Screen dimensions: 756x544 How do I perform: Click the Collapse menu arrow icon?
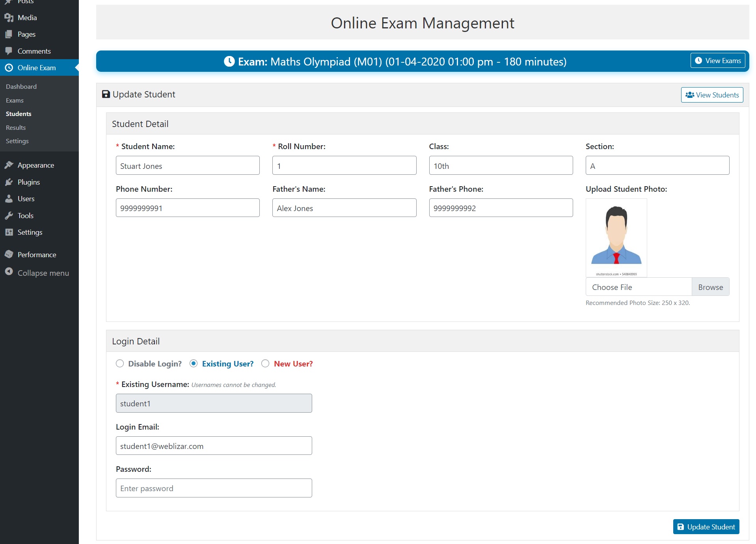pyautogui.click(x=9, y=272)
